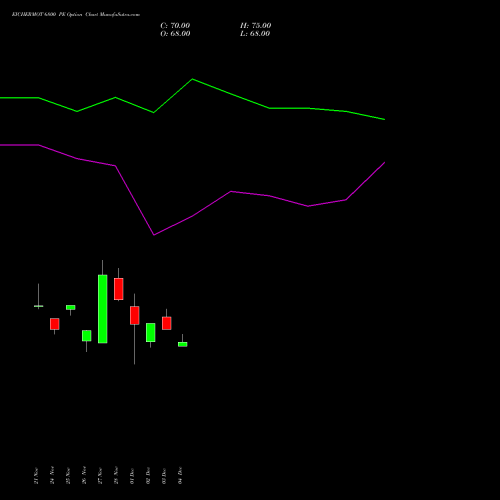Click the '03 Dec' date axis label
This screenshot has height=500, width=500.
(164, 475)
